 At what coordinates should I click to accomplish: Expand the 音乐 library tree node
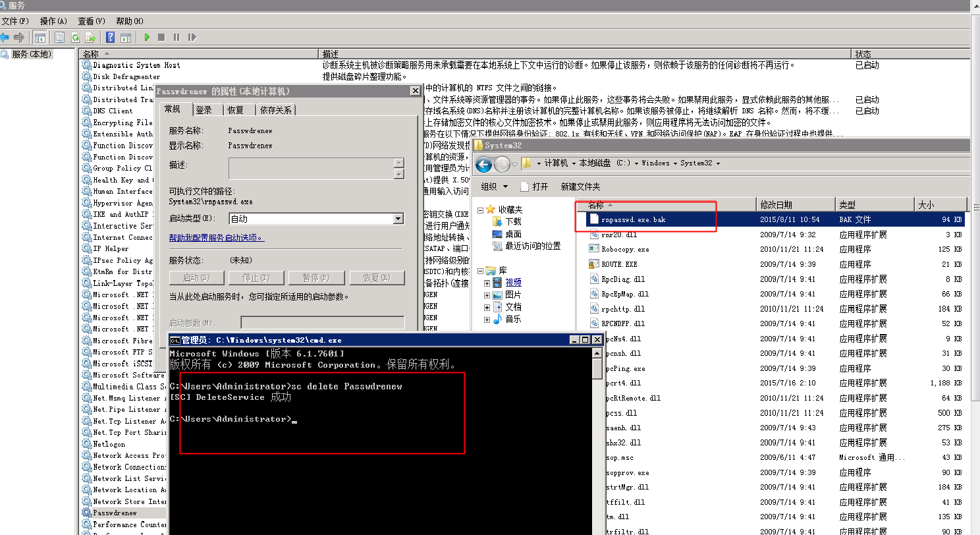[487, 320]
